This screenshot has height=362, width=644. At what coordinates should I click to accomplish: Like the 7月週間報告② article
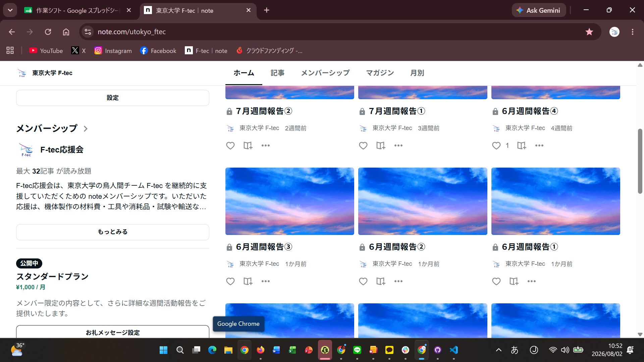tap(230, 145)
